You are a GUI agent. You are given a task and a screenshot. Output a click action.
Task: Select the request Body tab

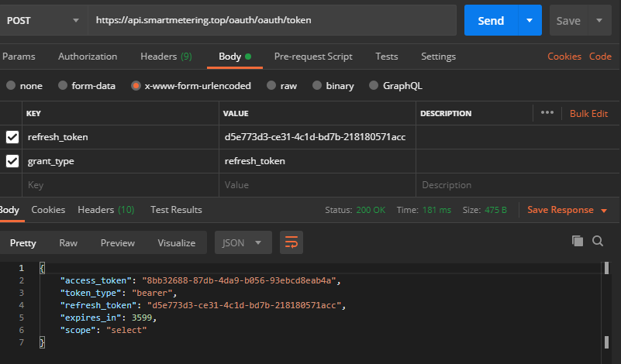(235, 57)
